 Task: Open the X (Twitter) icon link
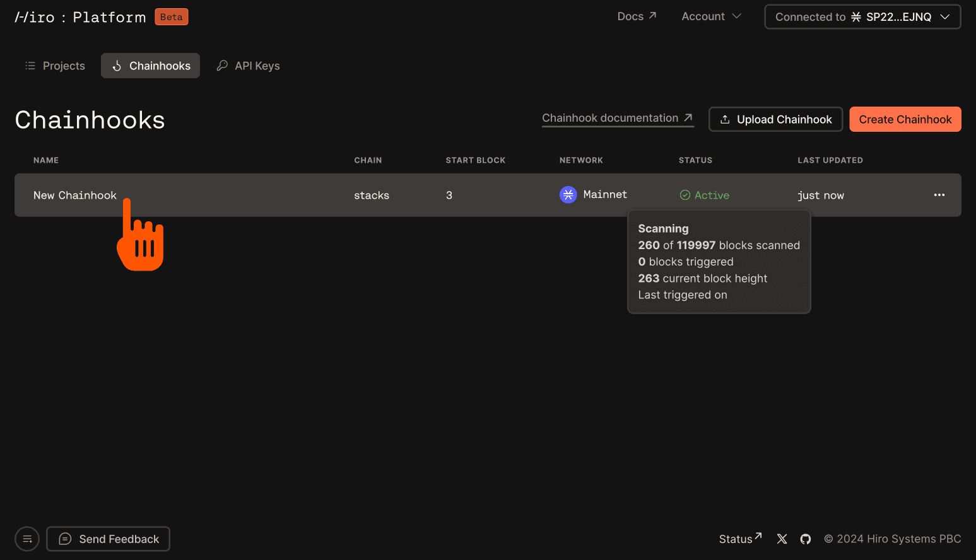(782, 539)
